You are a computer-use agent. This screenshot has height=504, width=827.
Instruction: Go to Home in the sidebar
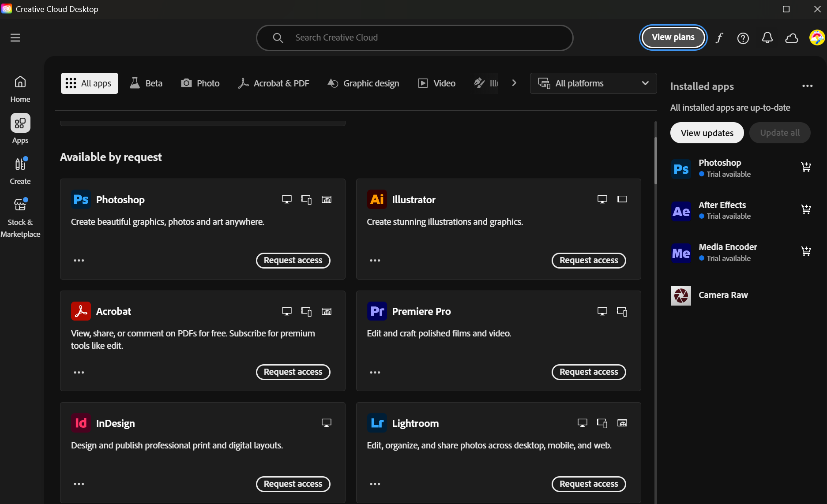tap(20, 90)
